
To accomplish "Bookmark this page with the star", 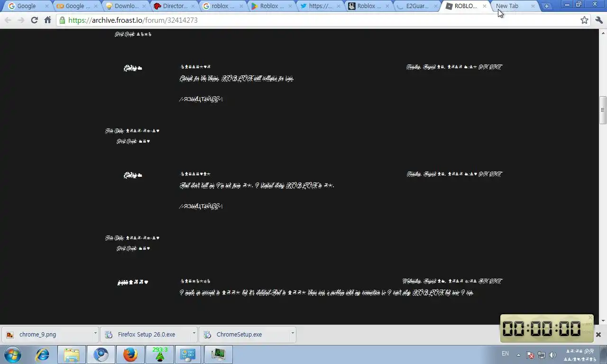I will [584, 20].
